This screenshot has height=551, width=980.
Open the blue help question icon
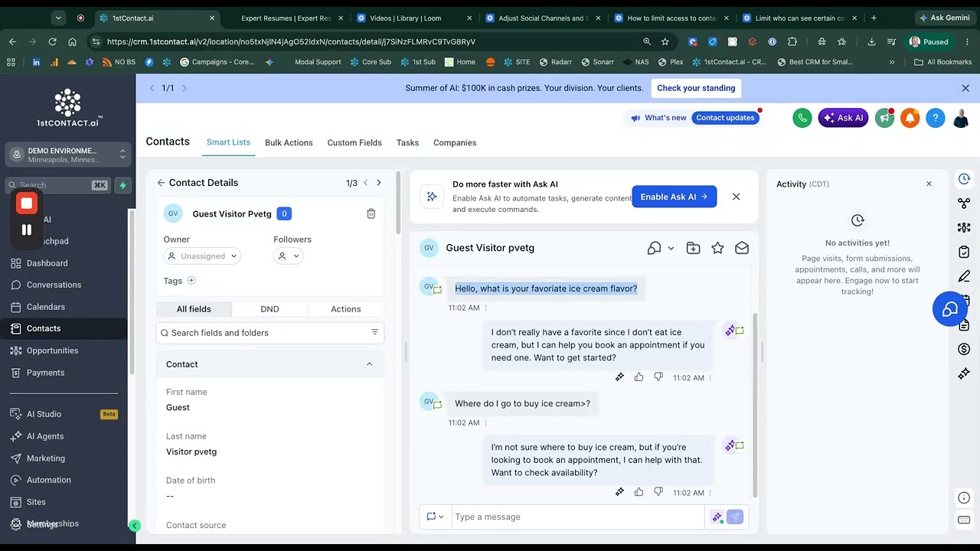(935, 118)
